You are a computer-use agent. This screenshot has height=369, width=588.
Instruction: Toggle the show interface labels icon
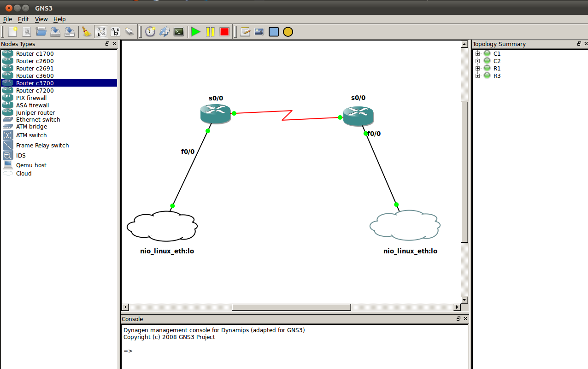click(101, 32)
